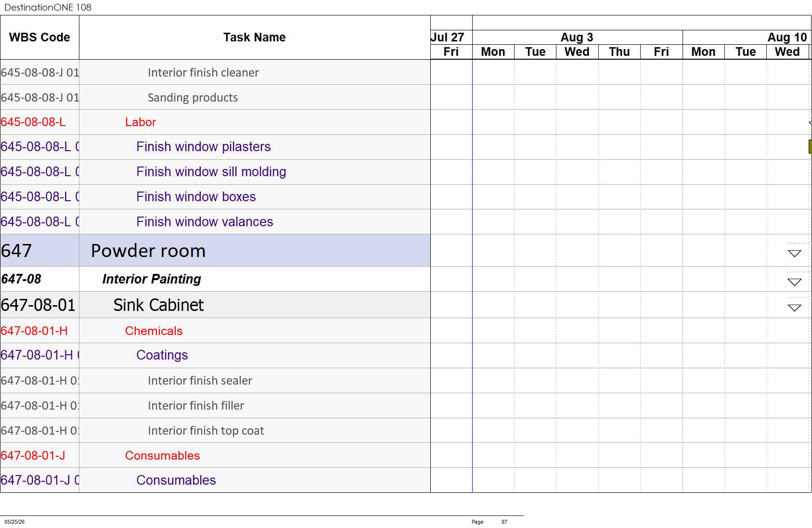This screenshot has width=812, height=528.
Task: Click the page number 87 in footer
Action: [504, 522]
